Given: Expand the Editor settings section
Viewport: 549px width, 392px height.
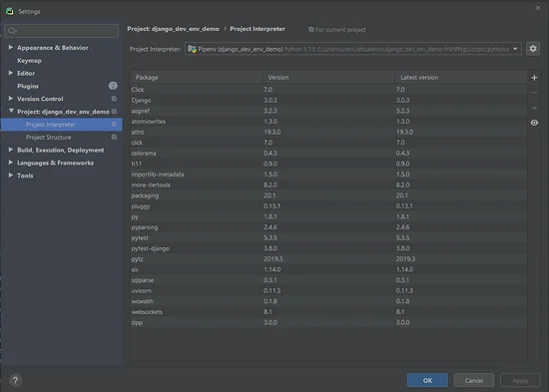Looking at the screenshot, I should pos(11,73).
